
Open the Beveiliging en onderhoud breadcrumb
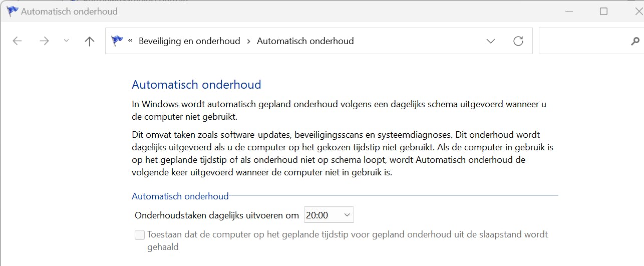point(189,41)
